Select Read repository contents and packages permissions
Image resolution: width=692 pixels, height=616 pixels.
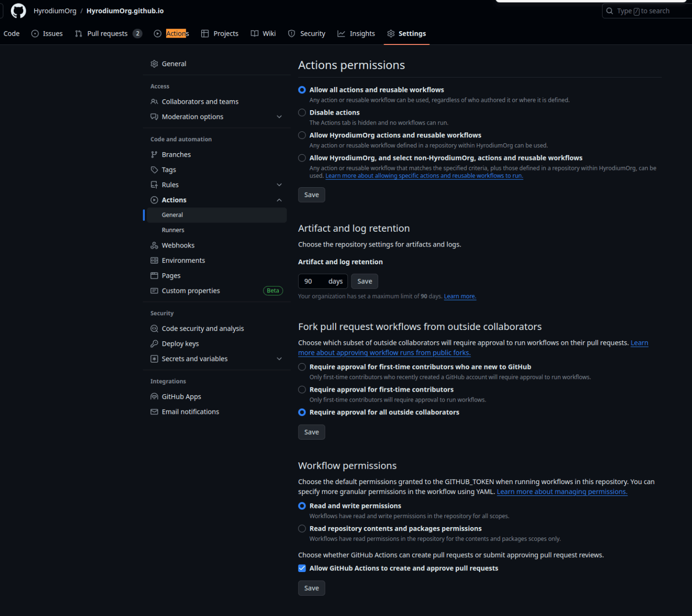302,529
